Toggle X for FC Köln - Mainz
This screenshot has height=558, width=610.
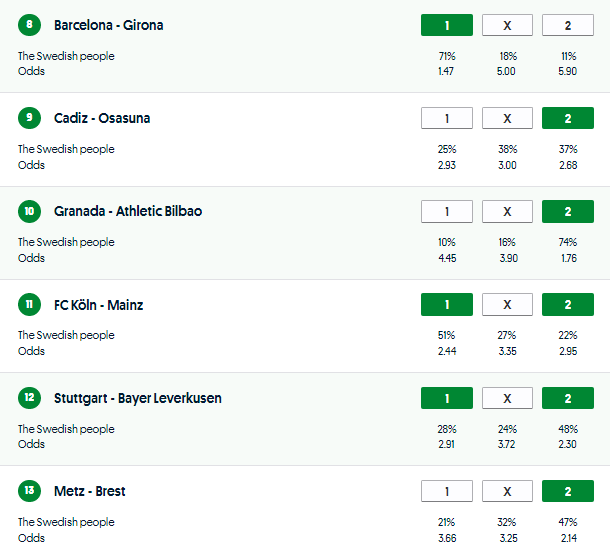[x=507, y=305]
